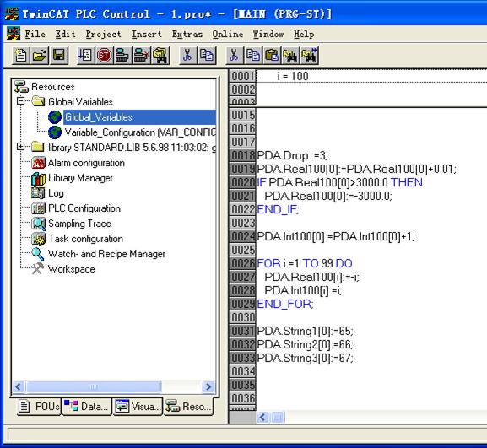The width and height of the screenshot is (487, 448).
Task: Click the Paste clipboard icon
Action: click(x=272, y=56)
